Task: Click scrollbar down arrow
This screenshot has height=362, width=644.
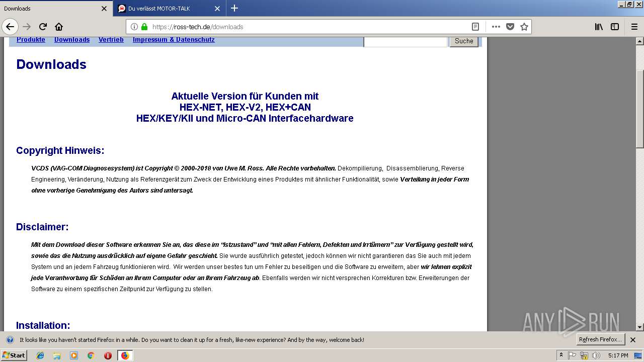Action: 639,327
